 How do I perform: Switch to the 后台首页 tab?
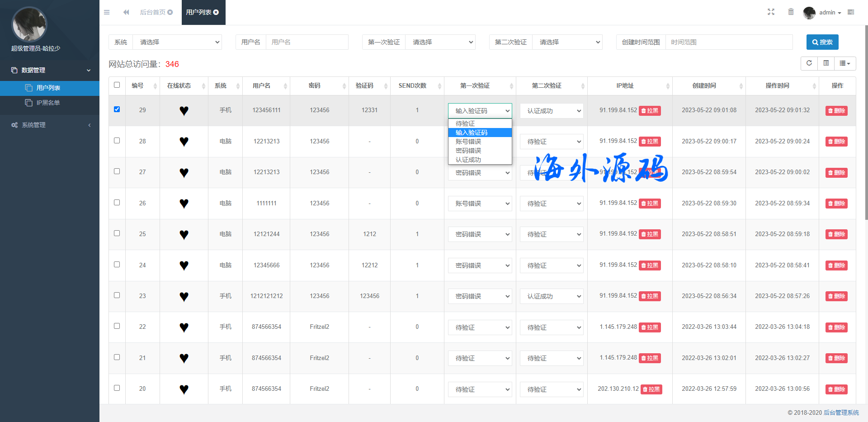152,12
